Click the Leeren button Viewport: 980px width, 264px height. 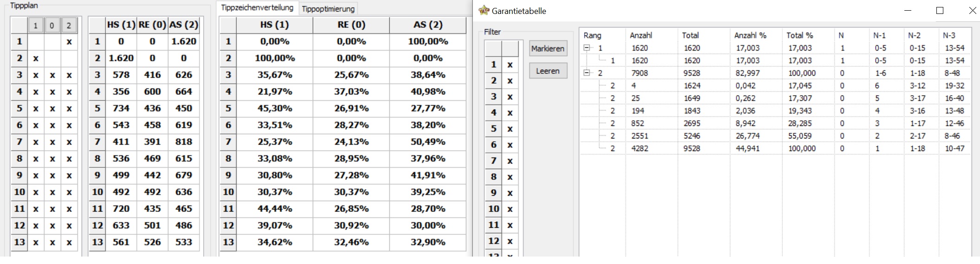pyautogui.click(x=548, y=71)
